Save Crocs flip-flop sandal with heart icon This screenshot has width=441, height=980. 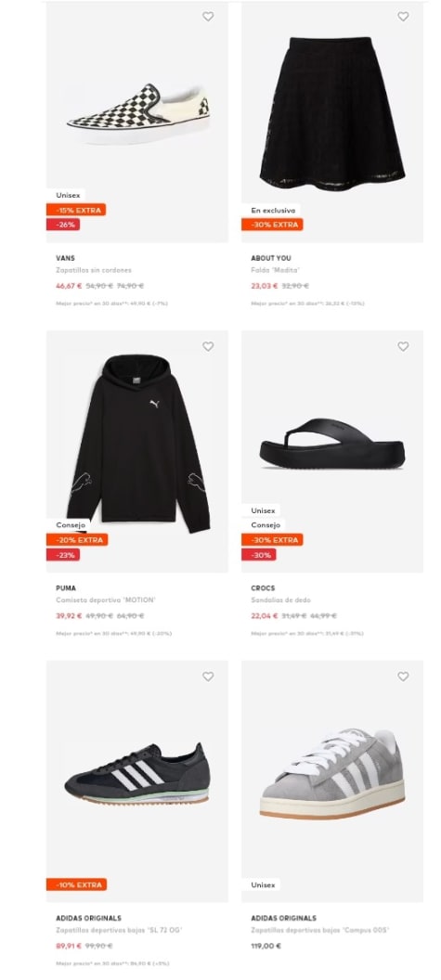coord(403,346)
